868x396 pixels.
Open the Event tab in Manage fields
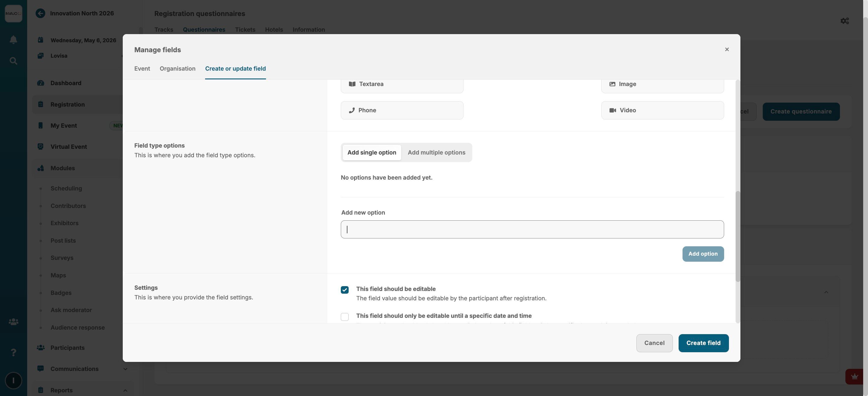[142, 69]
